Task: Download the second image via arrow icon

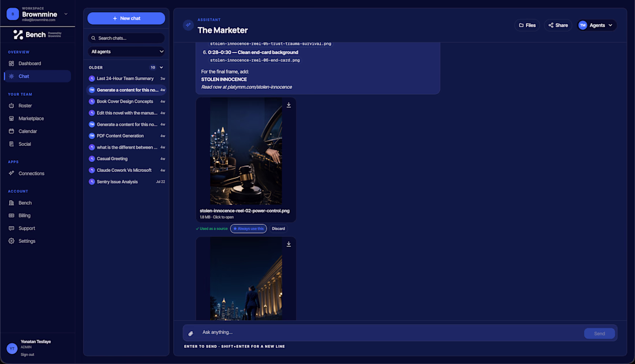Action: (x=289, y=244)
